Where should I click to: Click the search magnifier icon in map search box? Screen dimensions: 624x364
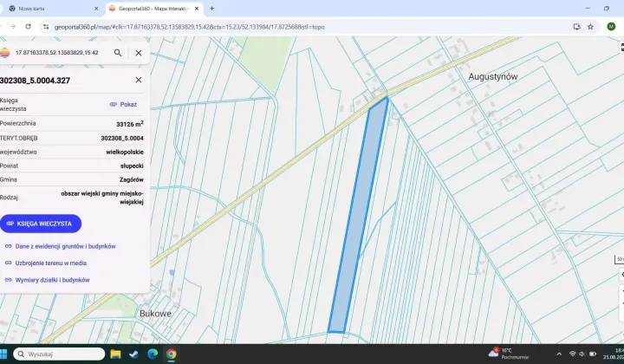pyautogui.click(x=118, y=53)
